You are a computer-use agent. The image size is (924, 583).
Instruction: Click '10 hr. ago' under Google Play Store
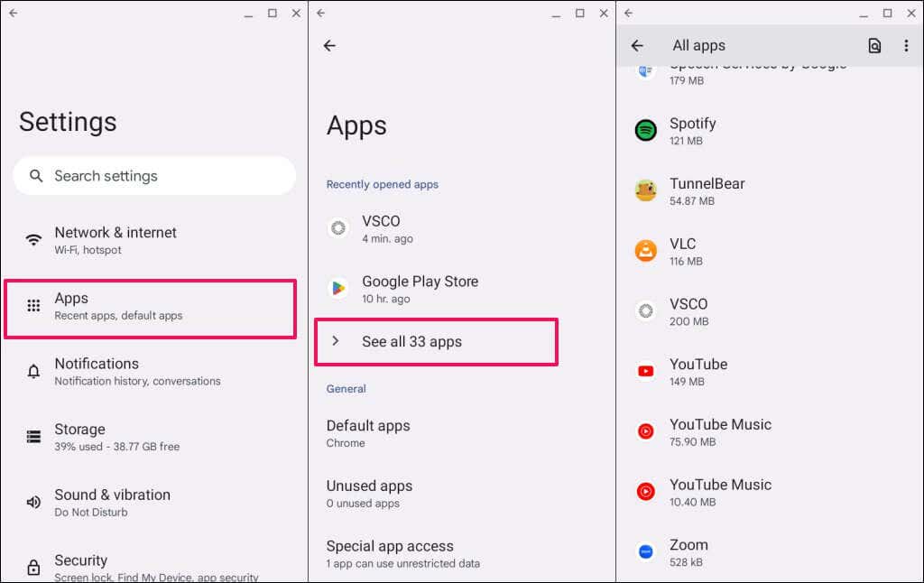(386, 299)
